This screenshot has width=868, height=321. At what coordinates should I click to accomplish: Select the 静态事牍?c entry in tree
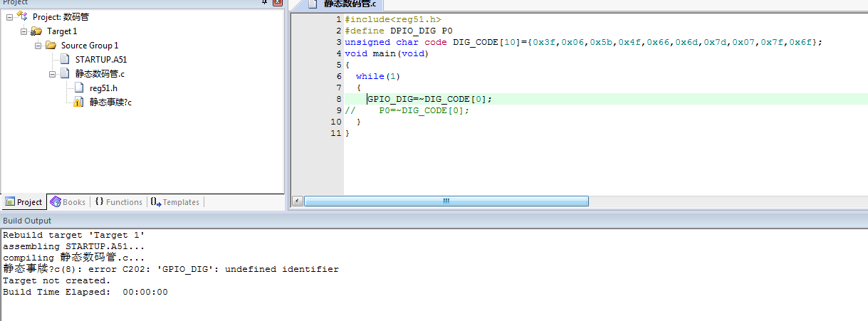(110, 102)
